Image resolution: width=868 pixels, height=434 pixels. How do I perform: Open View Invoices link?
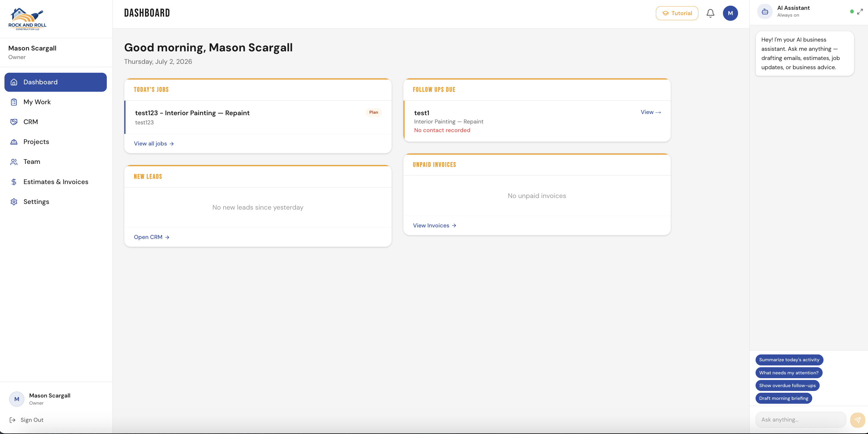(435, 226)
